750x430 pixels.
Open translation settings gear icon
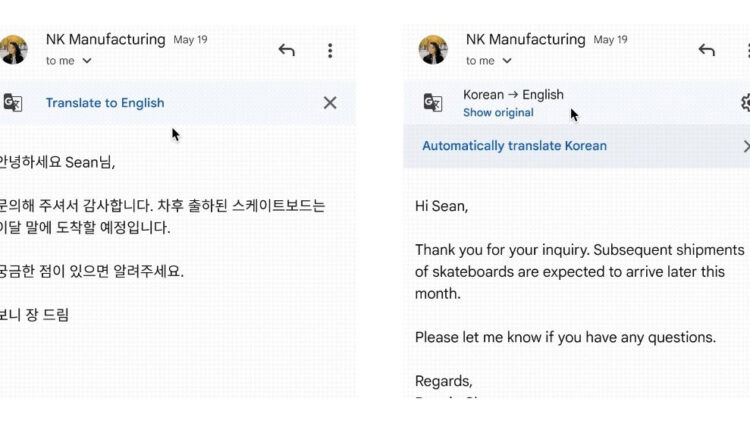pyautogui.click(x=745, y=103)
